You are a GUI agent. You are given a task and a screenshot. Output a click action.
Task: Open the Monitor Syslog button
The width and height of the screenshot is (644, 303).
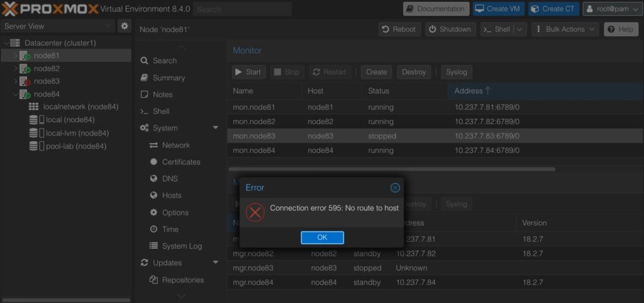coord(457,72)
